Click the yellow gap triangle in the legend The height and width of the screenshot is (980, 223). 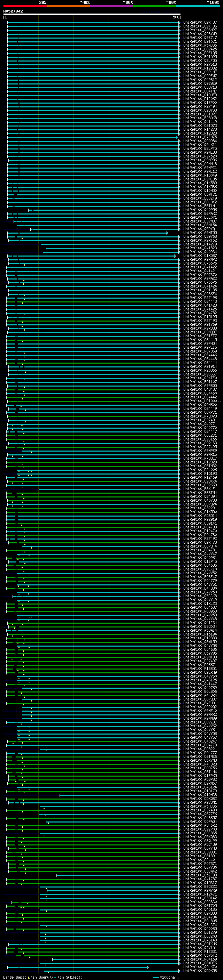click(x=29, y=977)
